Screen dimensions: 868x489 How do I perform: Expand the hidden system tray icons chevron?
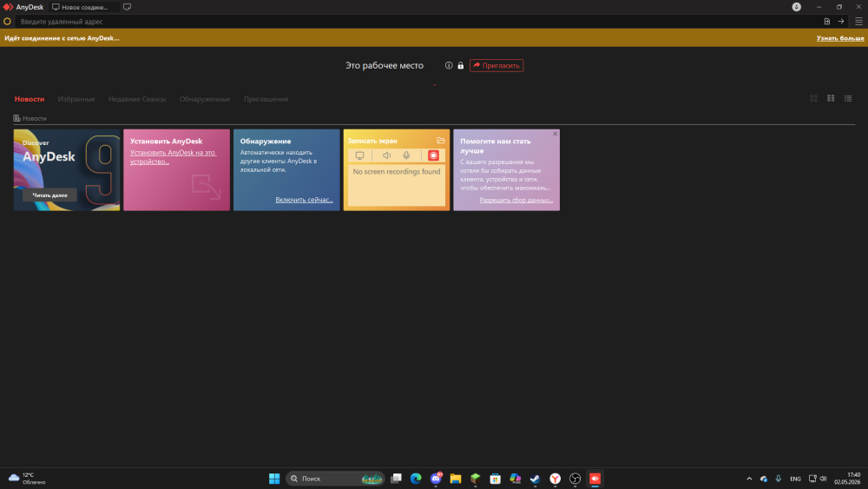(x=749, y=479)
